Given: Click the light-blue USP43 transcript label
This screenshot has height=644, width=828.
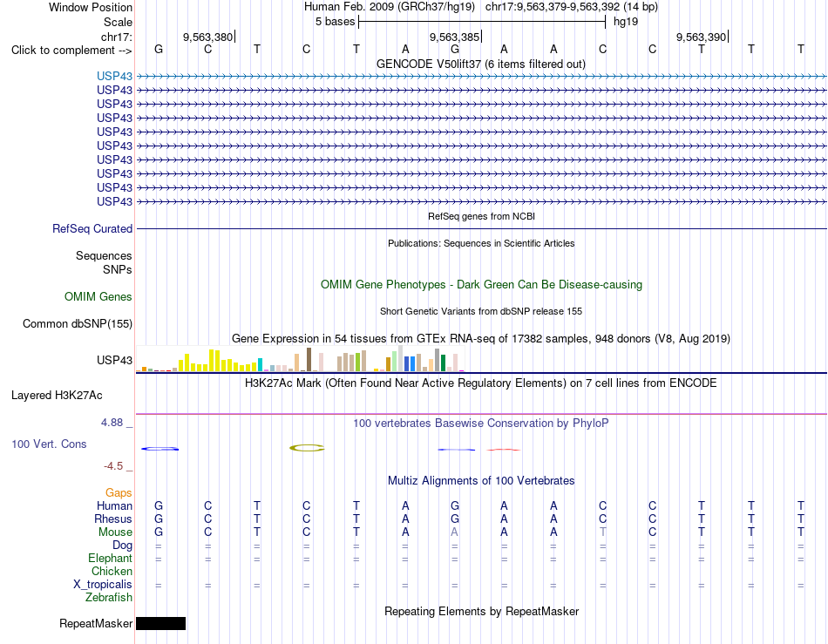Looking at the screenshot, I should pyautogui.click(x=114, y=76).
